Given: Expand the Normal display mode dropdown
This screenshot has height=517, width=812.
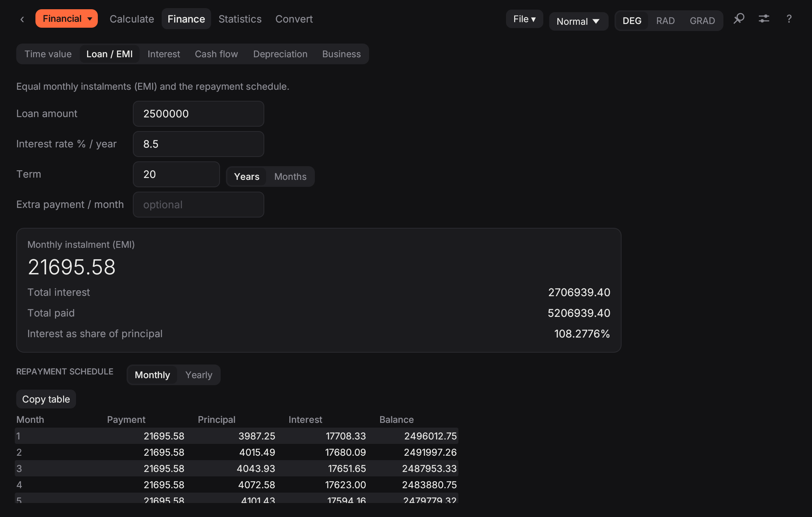Looking at the screenshot, I should coord(578,21).
